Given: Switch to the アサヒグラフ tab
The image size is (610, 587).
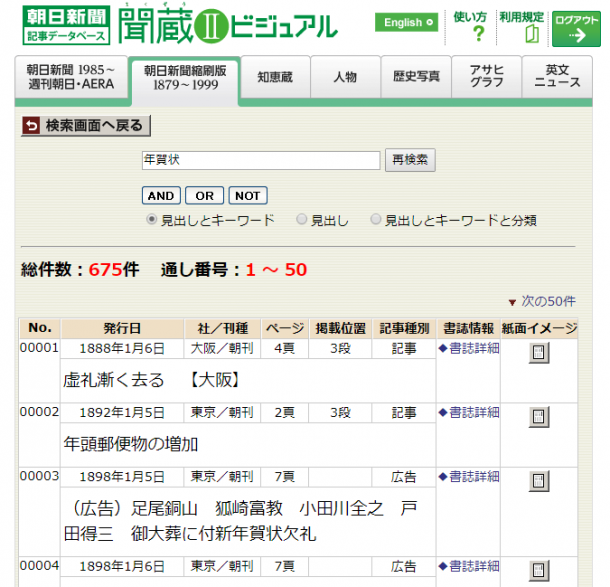Looking at the screenshot, I should [486, 77].
